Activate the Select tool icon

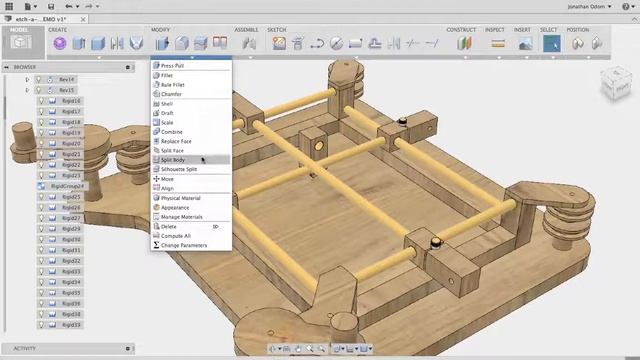(551, 43)
